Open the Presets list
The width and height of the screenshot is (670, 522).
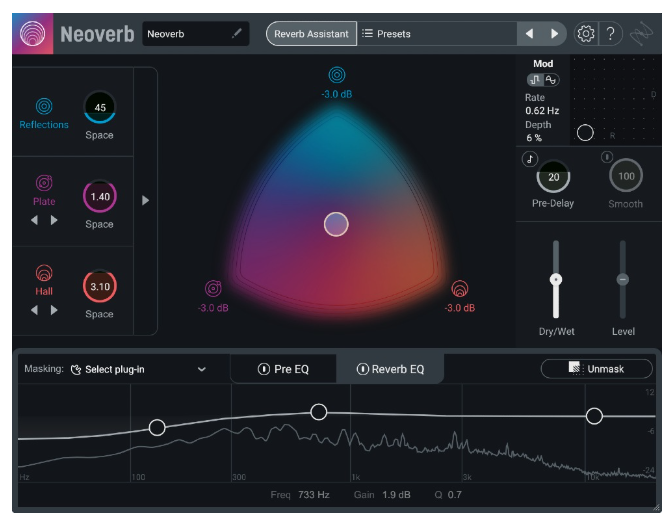point(437,33)
